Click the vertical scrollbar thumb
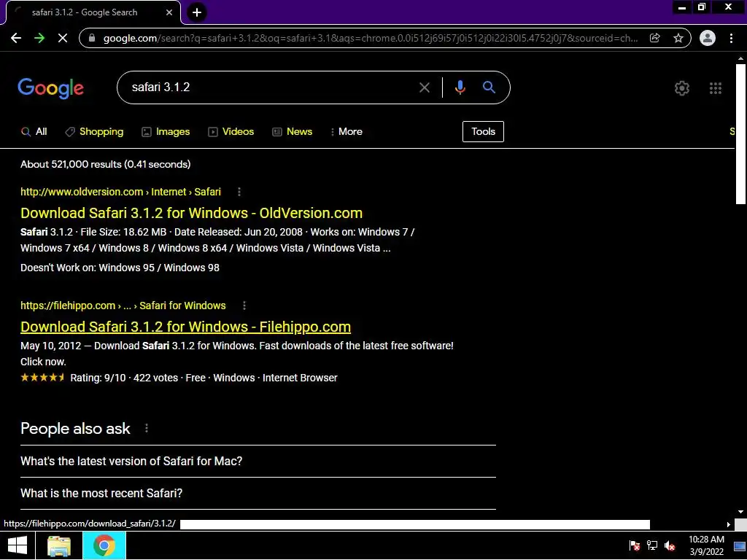This screenshot has width=747, height=560. (x=740, y=133)
